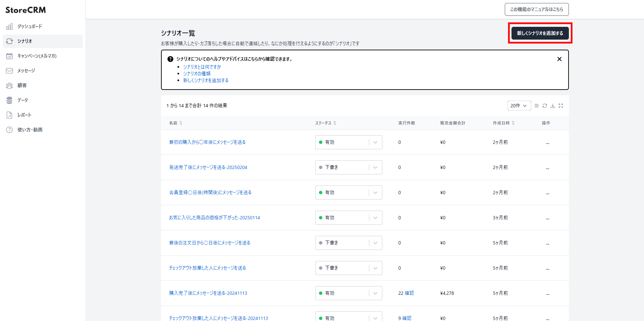Refresh the scenario list table

point(544,106)
